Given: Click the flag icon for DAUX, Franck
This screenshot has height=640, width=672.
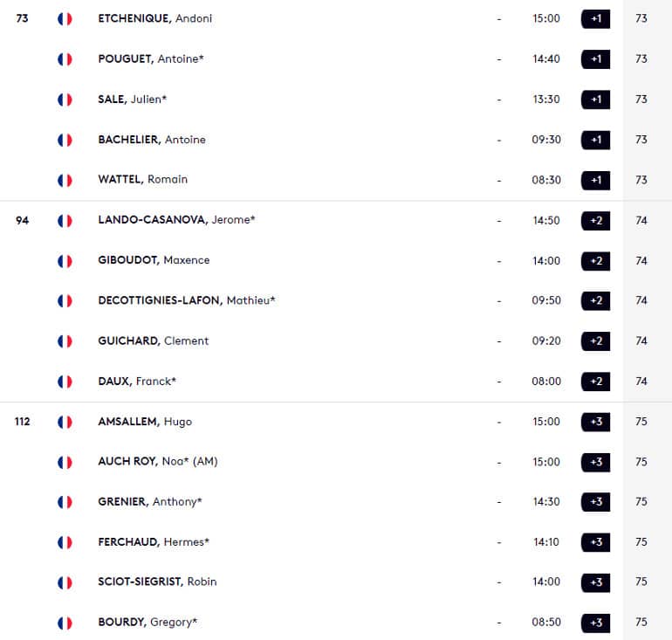Looking at the screenshot, I should pyautogui.click(x=65, y=382).
